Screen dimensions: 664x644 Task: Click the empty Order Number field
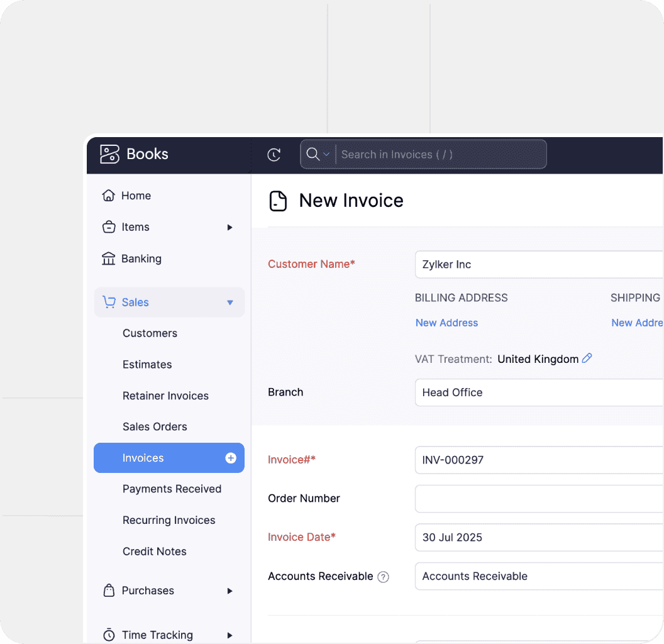tap(538, 499)
